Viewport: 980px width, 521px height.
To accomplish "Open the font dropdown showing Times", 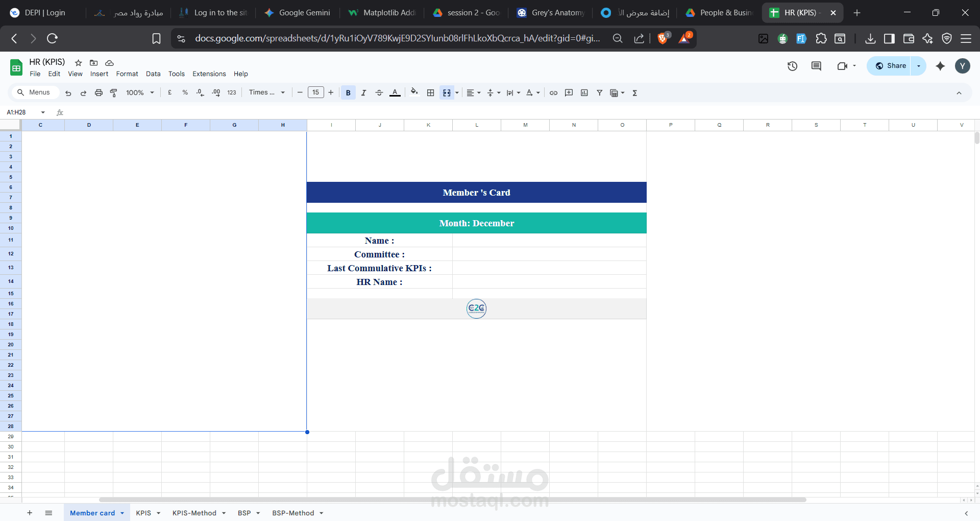I will pyautogui.click(x=266, y=92).
